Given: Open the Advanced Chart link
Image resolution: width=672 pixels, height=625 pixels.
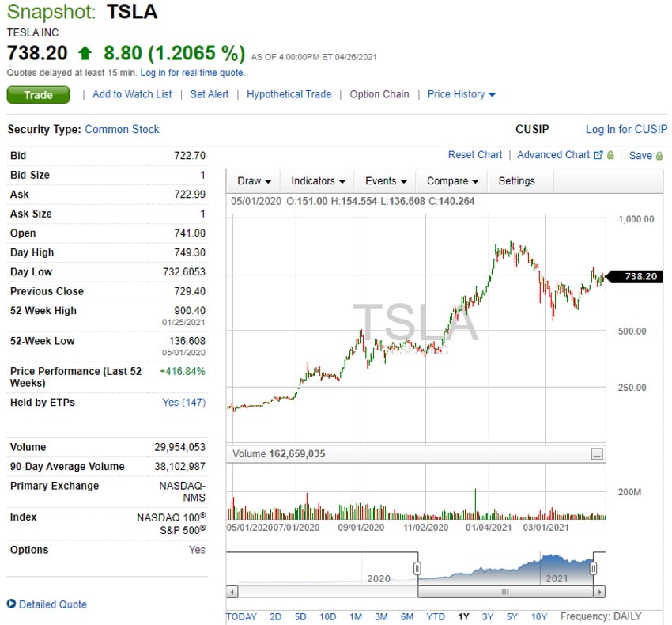Looking at the screenshot, I should click(553, 155).
